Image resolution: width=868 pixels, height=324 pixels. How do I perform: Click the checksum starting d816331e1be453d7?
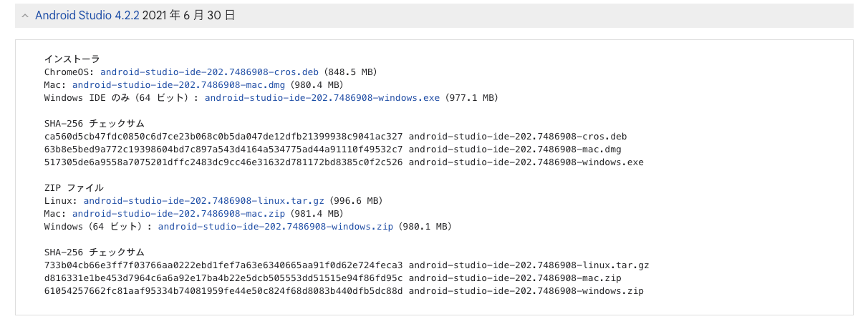click(223, 278)
